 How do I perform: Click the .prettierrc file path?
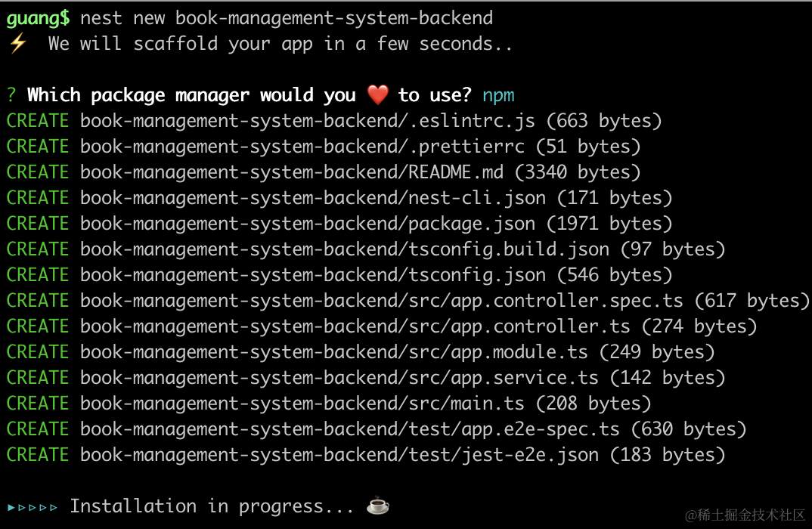tap(302, 147)
